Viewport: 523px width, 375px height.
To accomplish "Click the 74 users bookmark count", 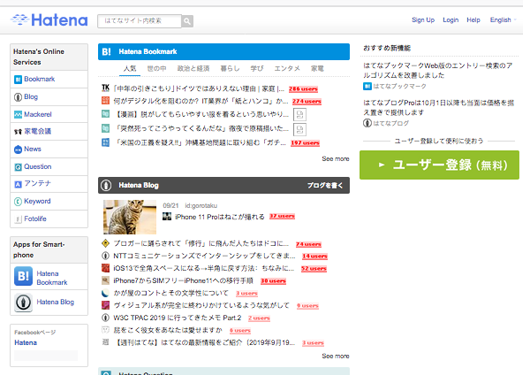I will (x=309, y=245).
